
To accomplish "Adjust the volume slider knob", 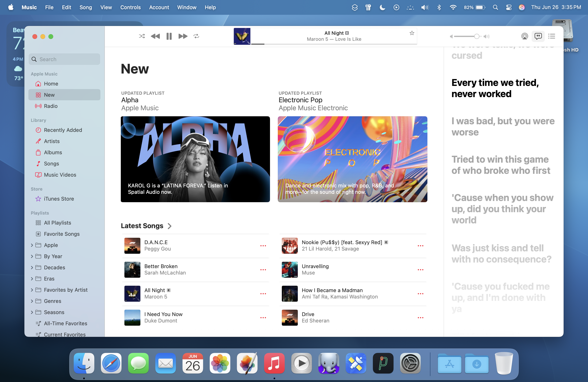I will click(x=477, y=37).
